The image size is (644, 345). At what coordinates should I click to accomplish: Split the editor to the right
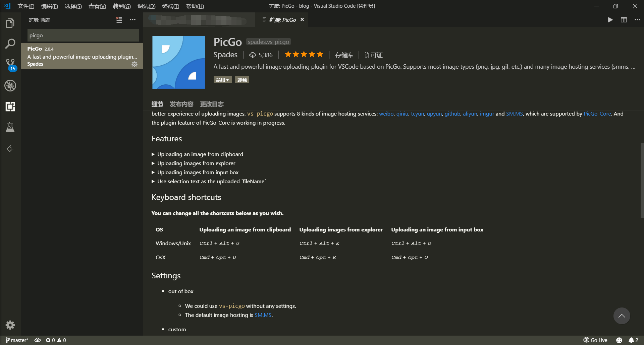(x=624, y=20)
